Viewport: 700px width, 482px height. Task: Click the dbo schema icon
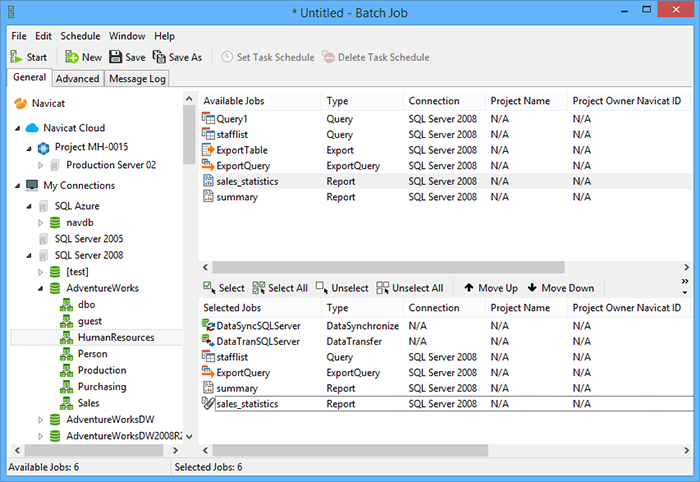pos(67,305)
